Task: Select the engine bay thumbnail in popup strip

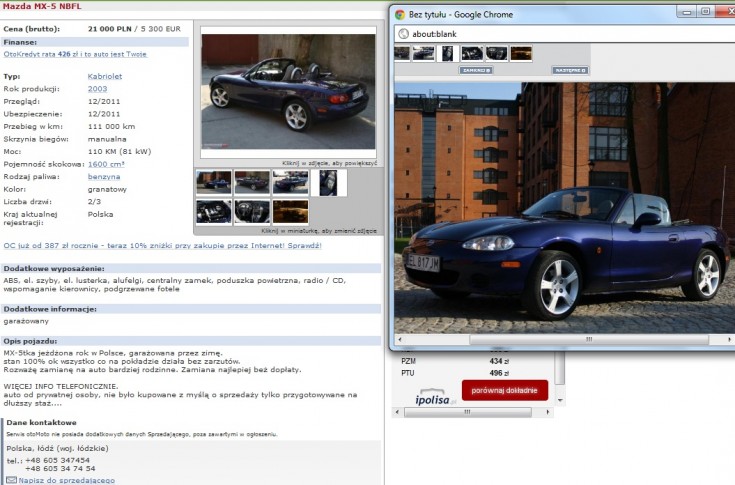Action: (472, 53)
